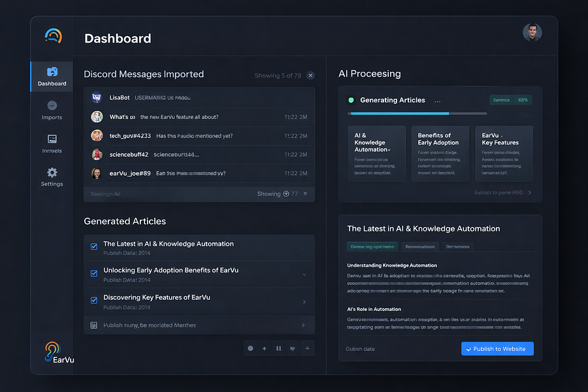Click the Publish to Website button
Screen dimensions: 588x392
tap(497, 349)
